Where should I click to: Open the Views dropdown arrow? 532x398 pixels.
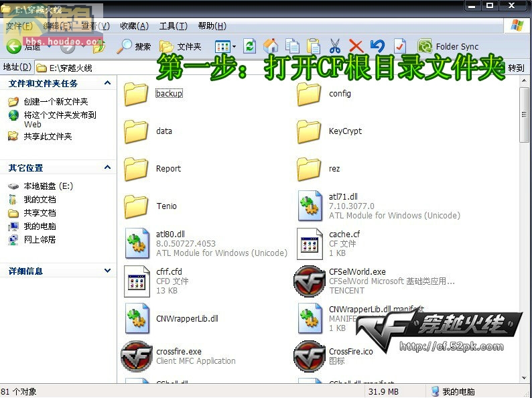234,46
